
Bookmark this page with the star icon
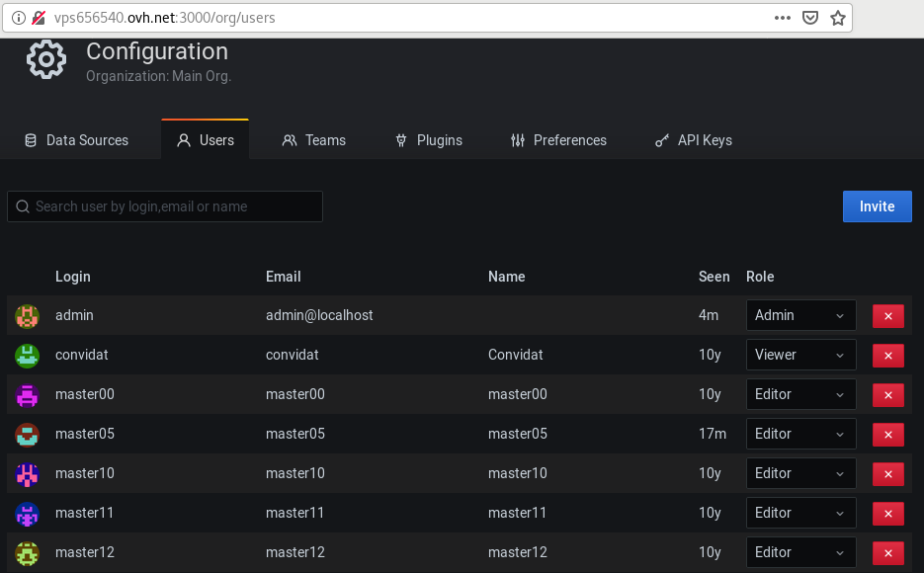(837, 18)
